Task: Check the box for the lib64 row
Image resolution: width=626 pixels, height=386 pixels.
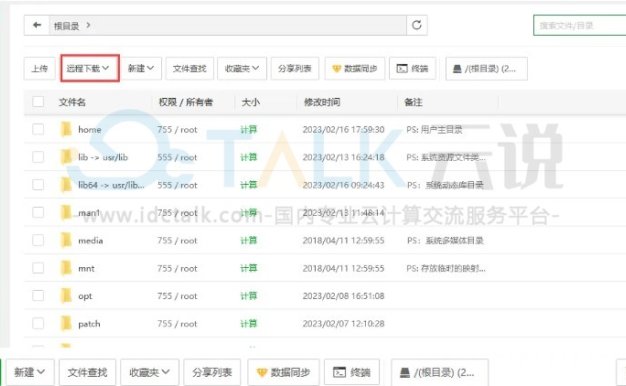Action: [x=38, y=185]
